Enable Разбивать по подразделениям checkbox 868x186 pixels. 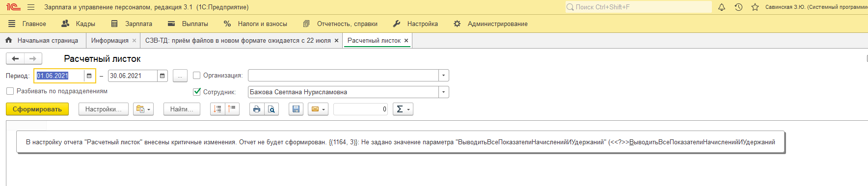point(10,91)
